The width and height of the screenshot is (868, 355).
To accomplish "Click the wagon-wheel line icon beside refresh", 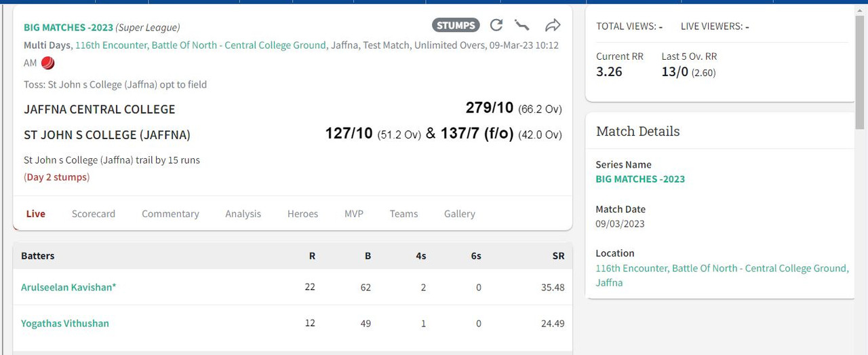I will (521, 25).
